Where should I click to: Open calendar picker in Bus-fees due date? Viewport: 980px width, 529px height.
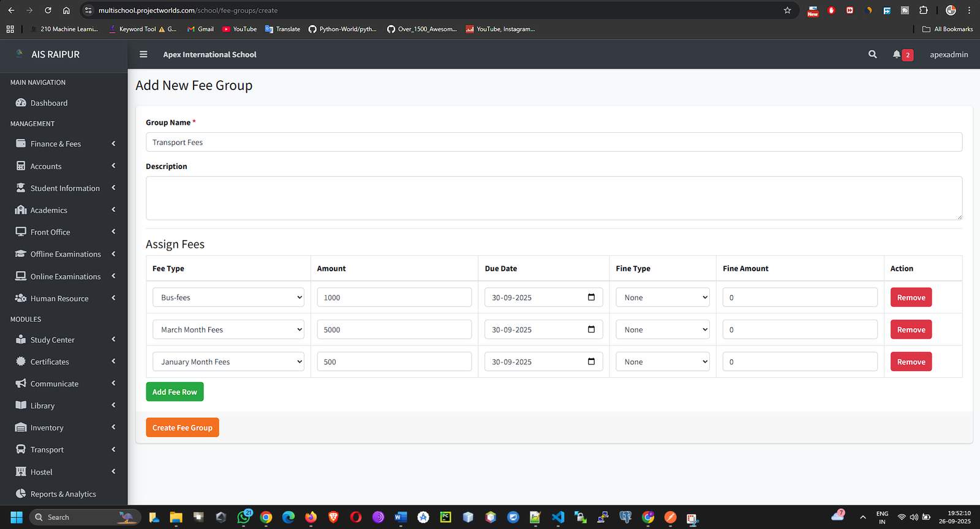point(591,298)
